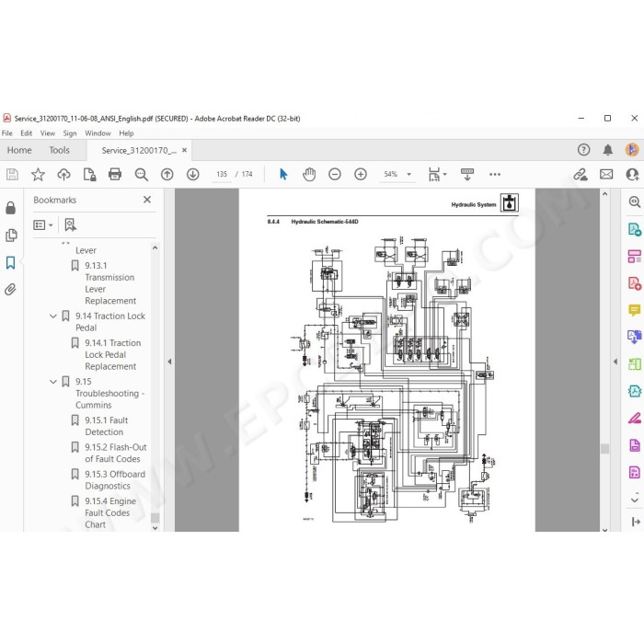
Task: Collapse the left navigation pane arrow
Action: [169, 362]
